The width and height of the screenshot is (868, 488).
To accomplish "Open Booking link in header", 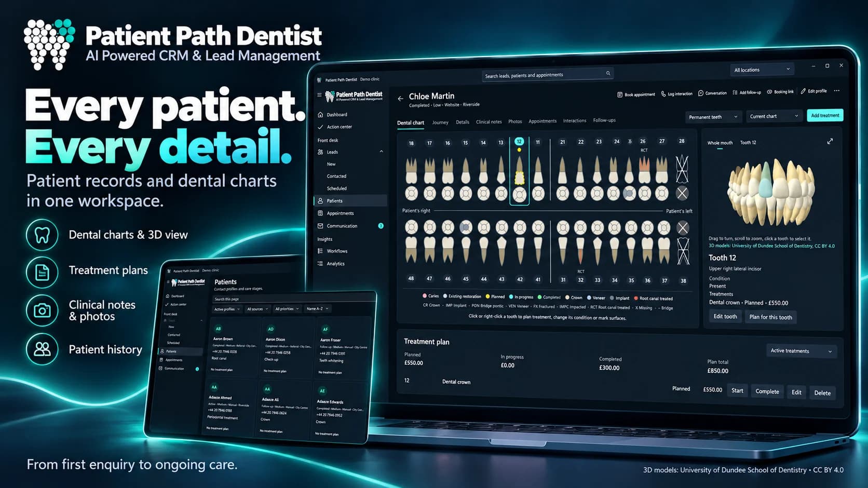I will point(780,92).
